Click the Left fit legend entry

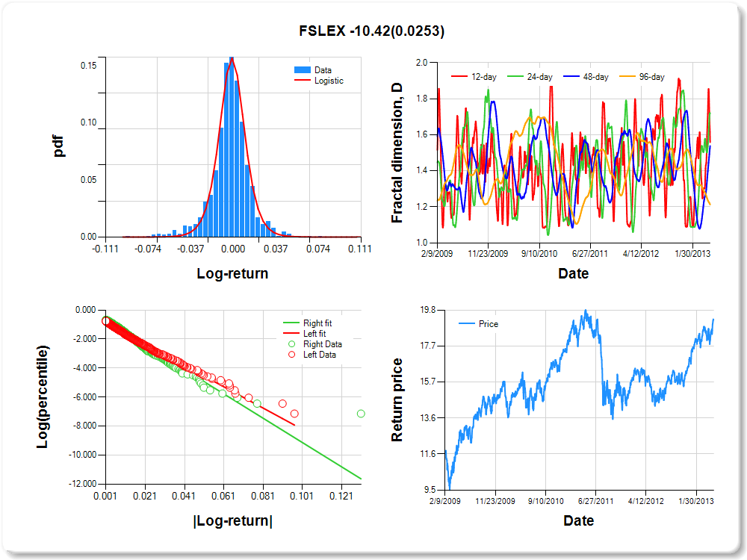305,333
